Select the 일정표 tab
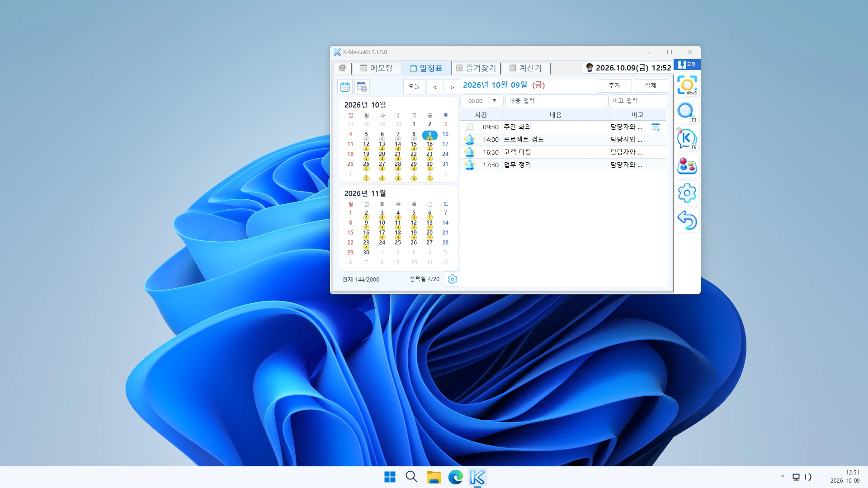The width and height of the screenshot is (868, 488). pos(426,68)
